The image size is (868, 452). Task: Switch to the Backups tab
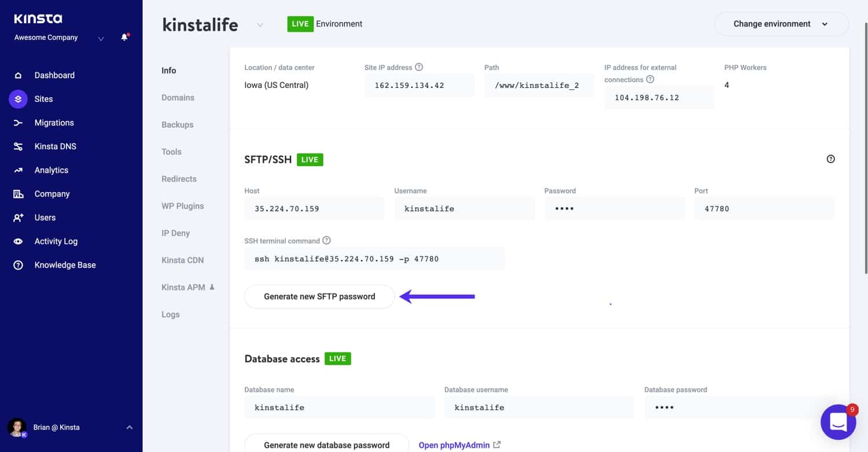[x=177, y=124]
